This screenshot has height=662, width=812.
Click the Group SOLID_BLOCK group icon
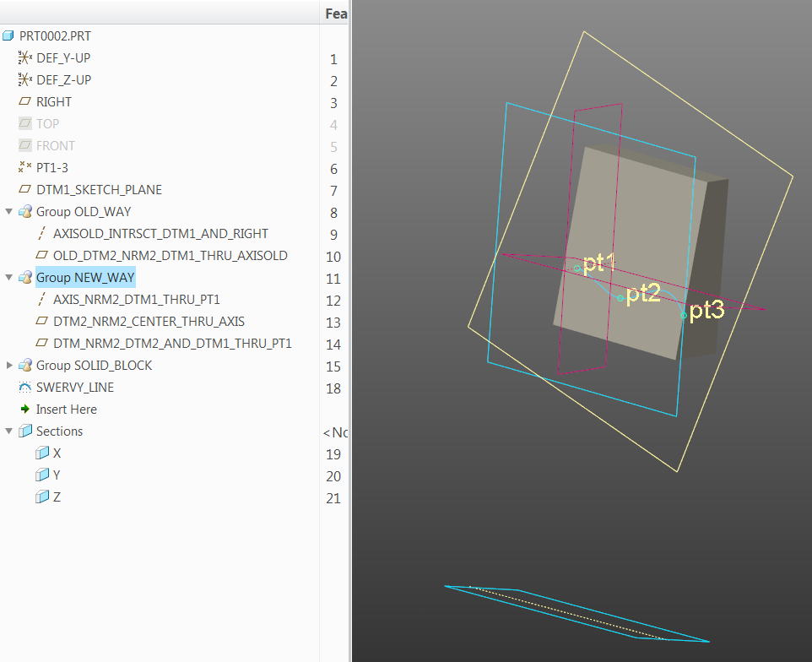tap(24, 365)
